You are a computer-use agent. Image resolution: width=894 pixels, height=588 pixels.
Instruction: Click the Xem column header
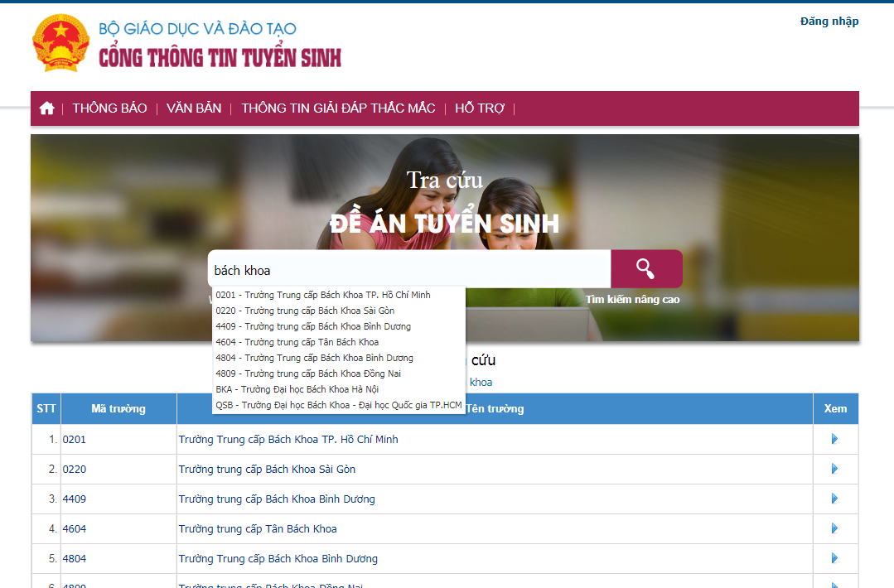835,408
